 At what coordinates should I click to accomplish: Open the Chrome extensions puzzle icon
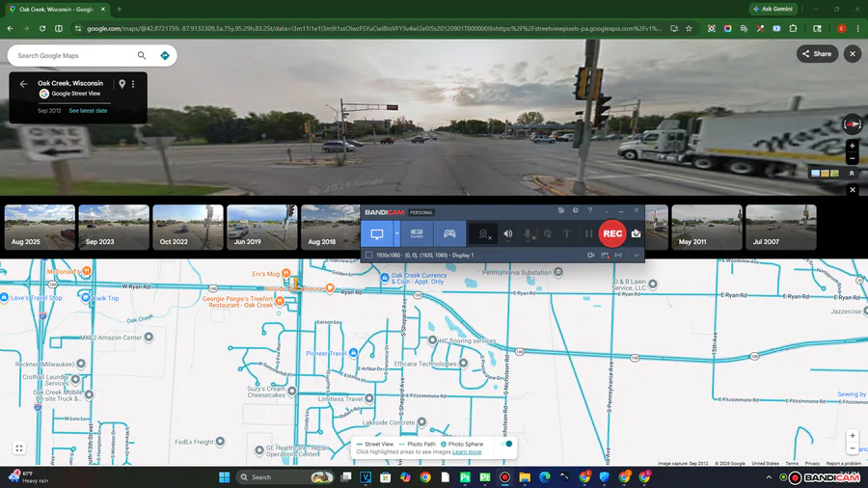coord(794,28)
